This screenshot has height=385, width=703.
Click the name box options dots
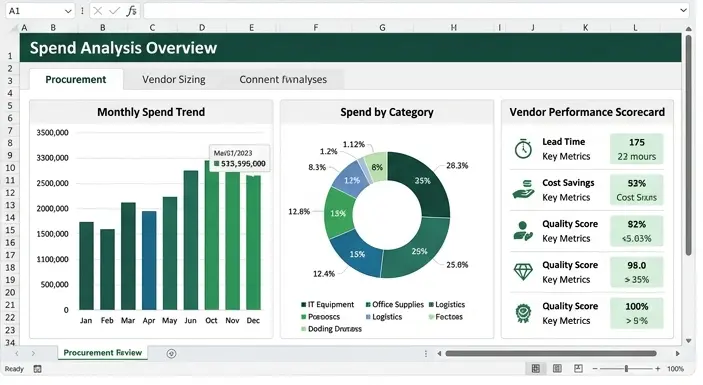82,11
